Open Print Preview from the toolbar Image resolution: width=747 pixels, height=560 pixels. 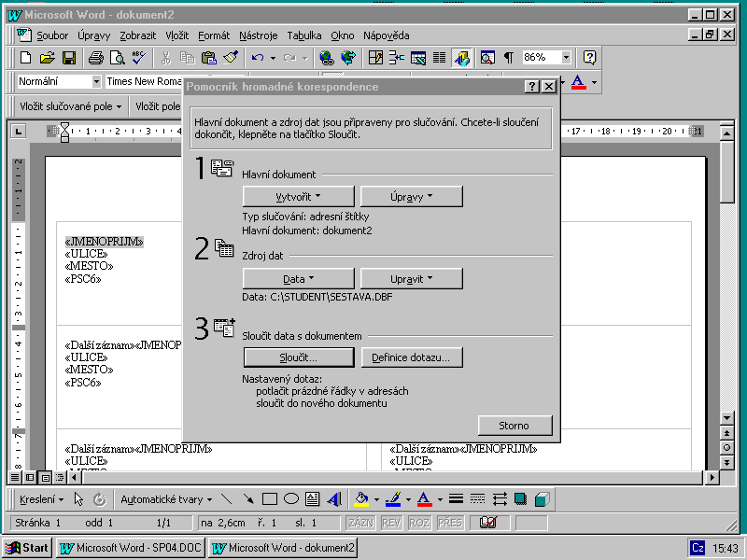tap(118, 58)
